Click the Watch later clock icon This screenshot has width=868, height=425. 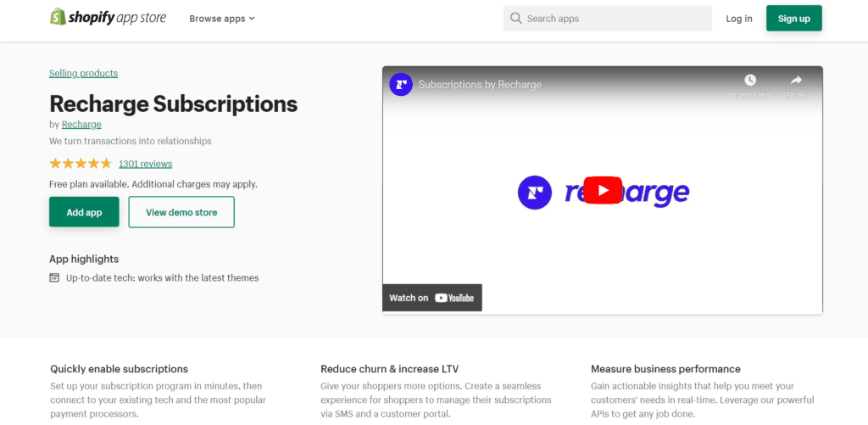tap(750, 81)
